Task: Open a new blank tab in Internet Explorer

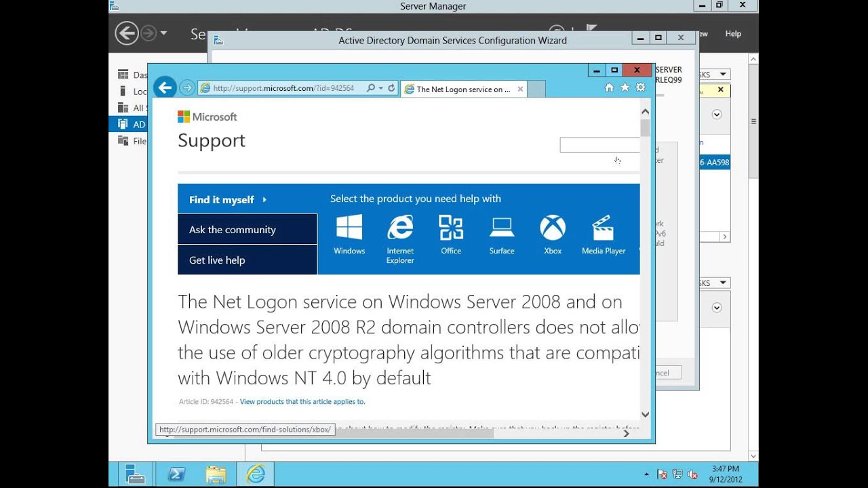Action: (x=536, y=89)
